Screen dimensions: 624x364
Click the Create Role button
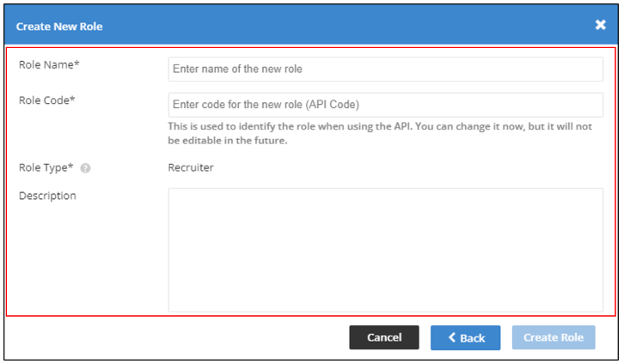click(554, 337)
